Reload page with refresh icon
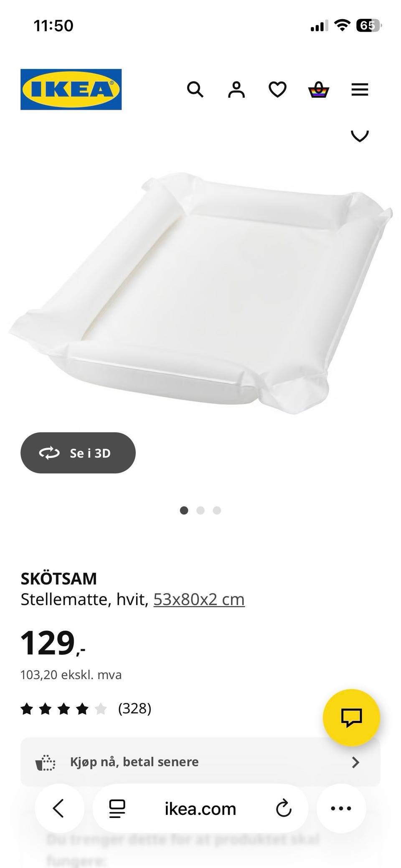This screenshot has height=868, width=401. (x=284, y=809)
